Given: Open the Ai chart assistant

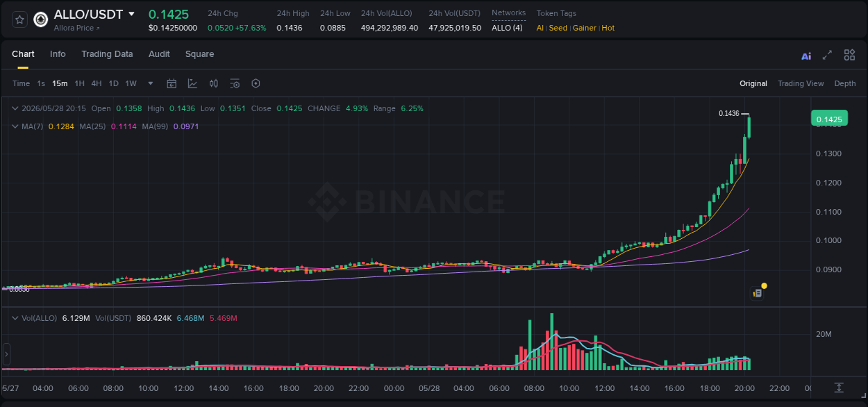Looking at the screenshot, I should (806, 56).
